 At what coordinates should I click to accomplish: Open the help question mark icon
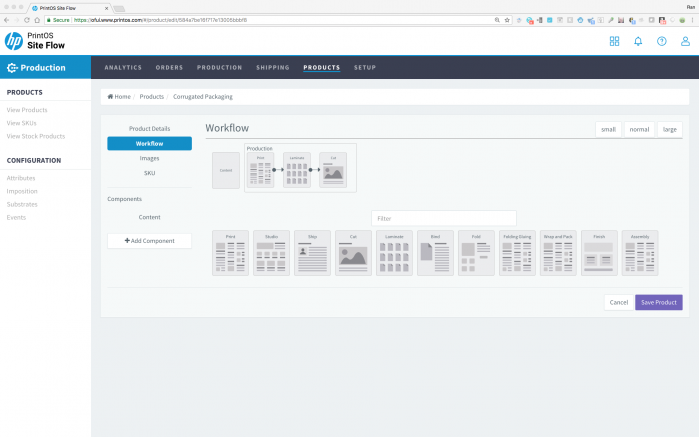tap(662, 41)
